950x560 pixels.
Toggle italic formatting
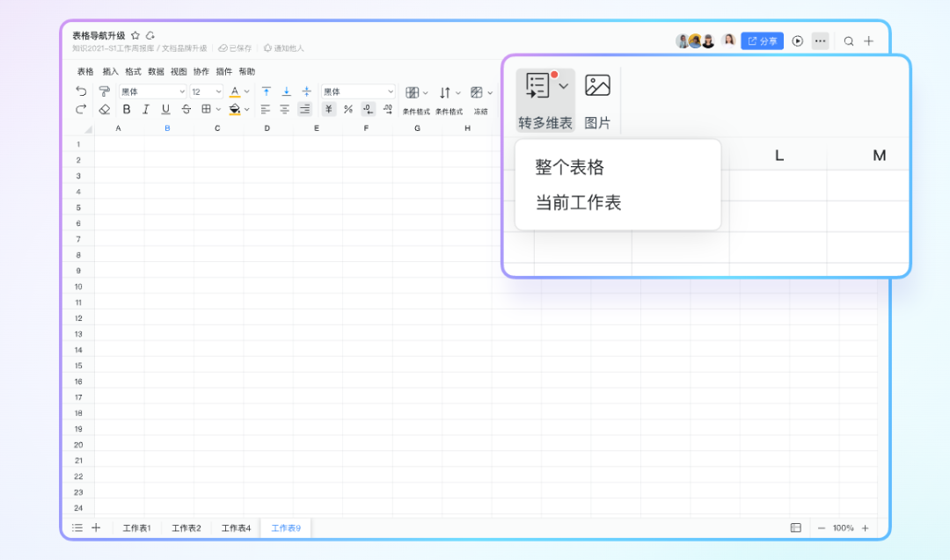tap(145, 109)
